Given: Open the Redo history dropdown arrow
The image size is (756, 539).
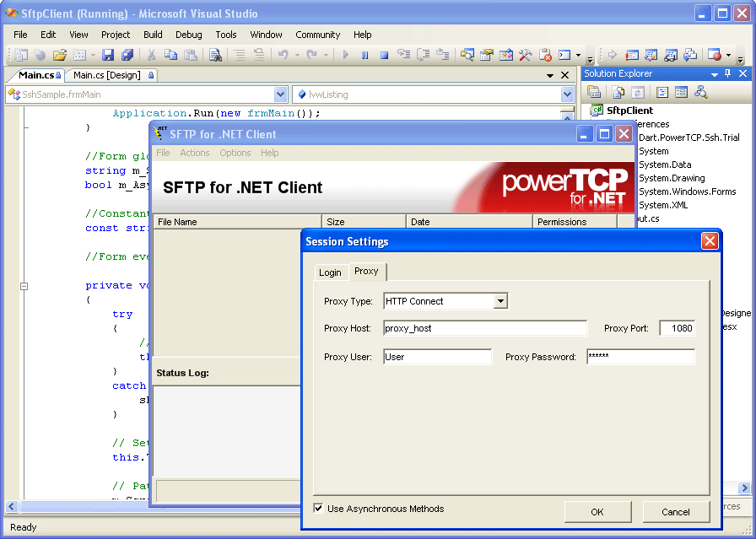Looking at the screenshot, I should coord(326,56).
